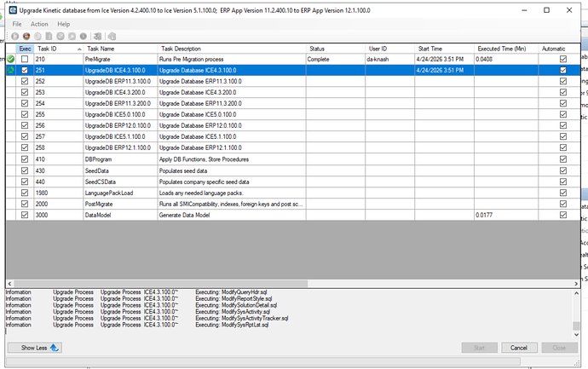Click the Start Time column header
The width and height of the screenshot is (588, 369).
(x=444, y=49)
